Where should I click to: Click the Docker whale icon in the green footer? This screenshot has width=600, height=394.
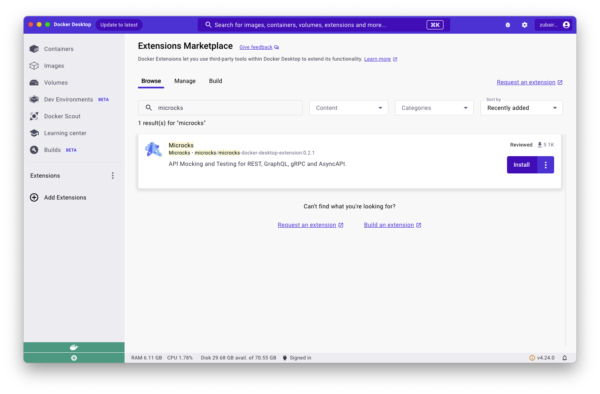click(x=74, y=347)
